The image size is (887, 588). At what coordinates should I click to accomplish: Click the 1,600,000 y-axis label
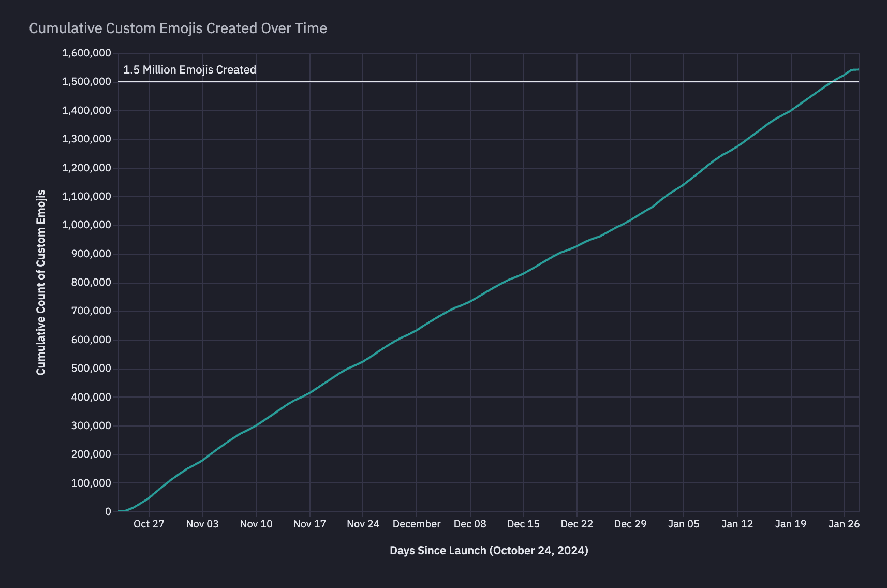click(x=86, y=53)
